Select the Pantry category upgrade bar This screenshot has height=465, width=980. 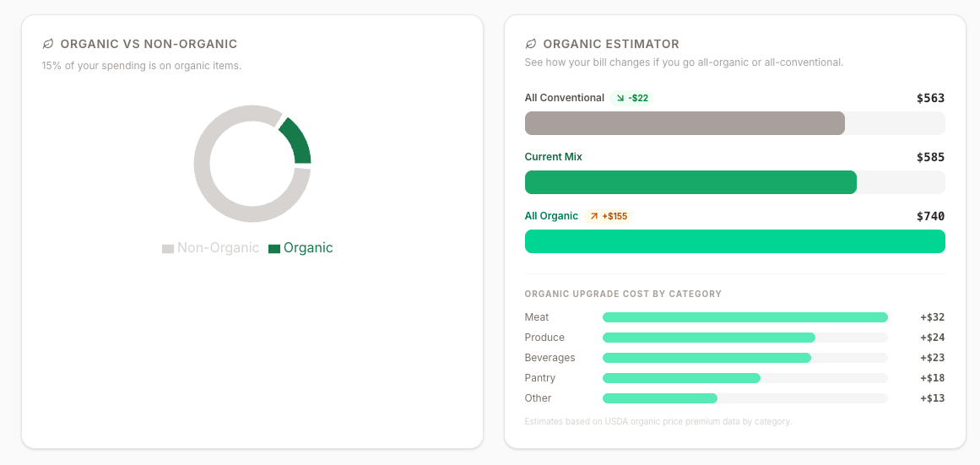tap(681, 378)
